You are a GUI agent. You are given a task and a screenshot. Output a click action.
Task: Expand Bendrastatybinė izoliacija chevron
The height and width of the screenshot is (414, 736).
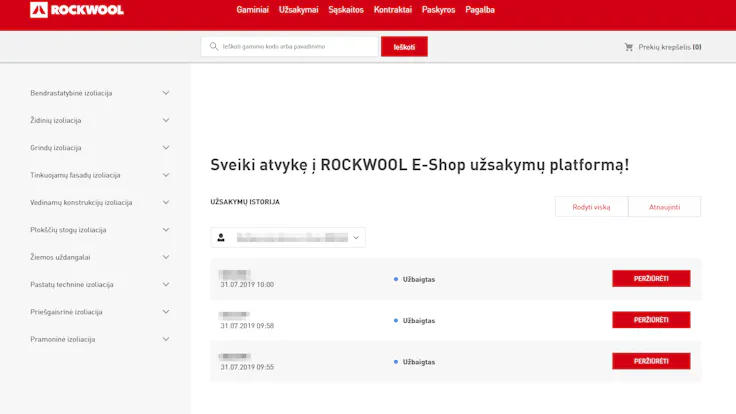pos(166,93)
